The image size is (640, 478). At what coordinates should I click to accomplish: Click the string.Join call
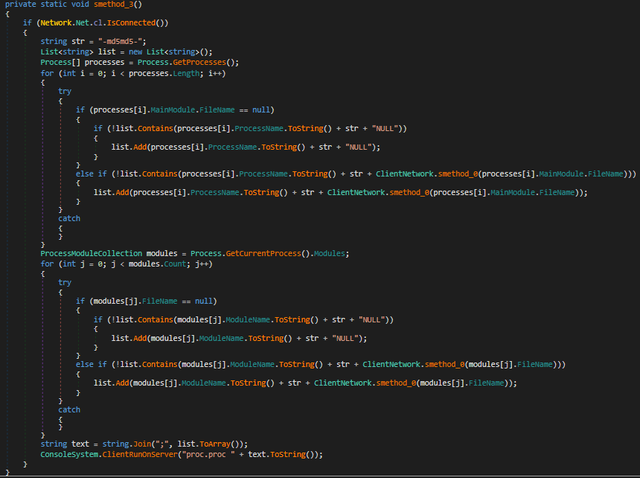click(x=127, y=444)
